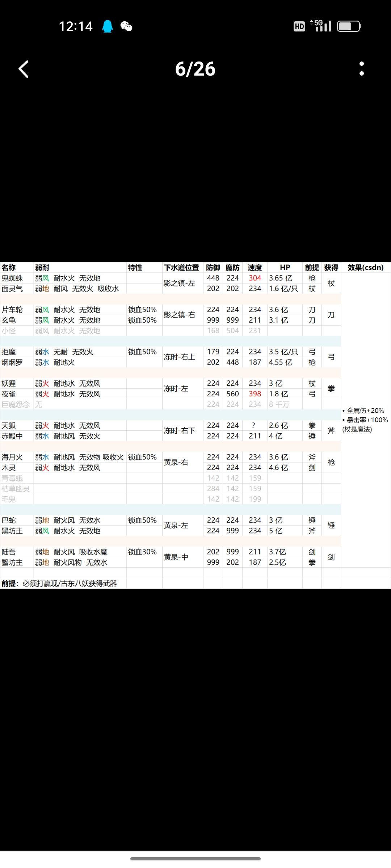Tap the QQ penguin notification icon
This screenshot has height=868, width=391.
click(108, 26)
